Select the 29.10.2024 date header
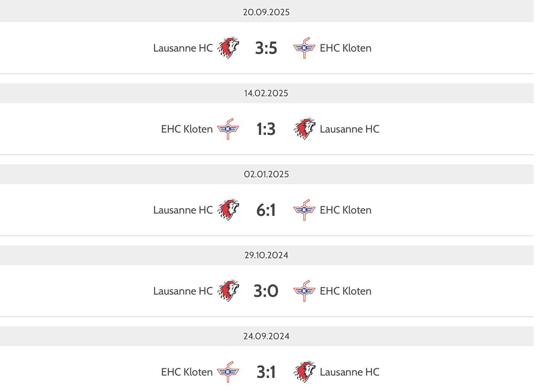541x392 pixels. (x=266, y=255)
